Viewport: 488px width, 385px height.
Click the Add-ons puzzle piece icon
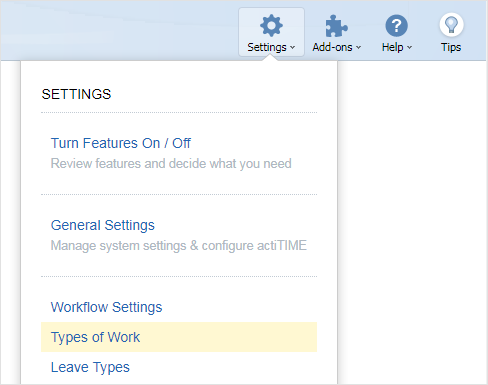336,26
